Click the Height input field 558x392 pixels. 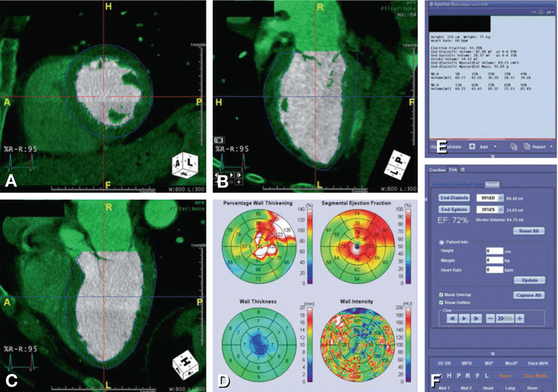tap(495, 251)
